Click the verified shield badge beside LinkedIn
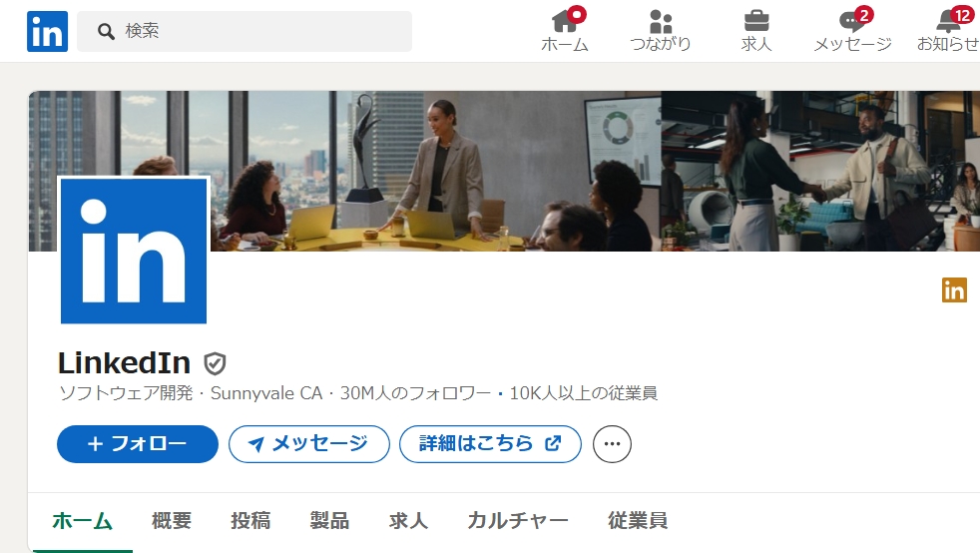This screenshot has width=980, height=553. point(215,363)
